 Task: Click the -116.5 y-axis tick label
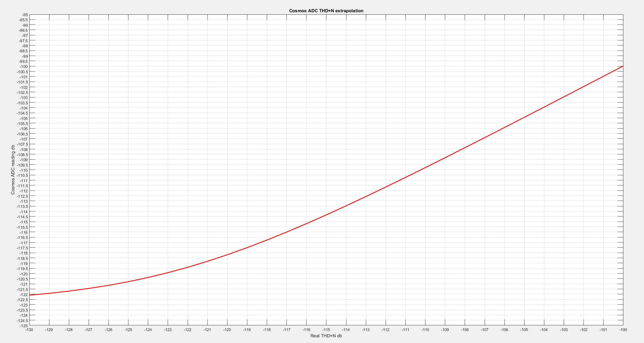point(23,237)
